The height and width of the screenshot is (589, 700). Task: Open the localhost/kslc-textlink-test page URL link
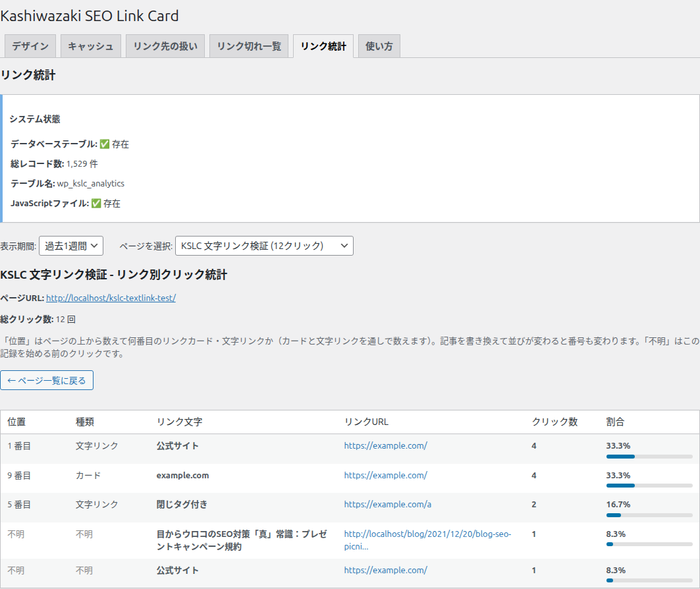(111, 298)
